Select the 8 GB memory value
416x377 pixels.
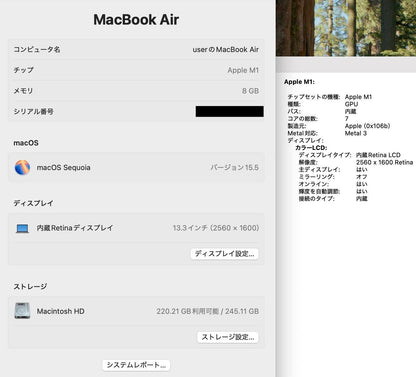pyautogui.click(x=250, y=91)
